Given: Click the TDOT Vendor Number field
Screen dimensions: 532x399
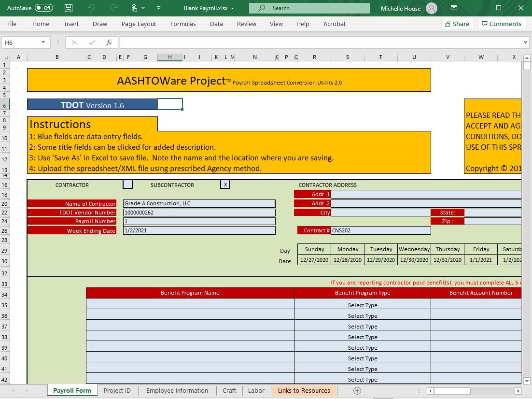Looking at the screenshot, I should tap(199, 213).
